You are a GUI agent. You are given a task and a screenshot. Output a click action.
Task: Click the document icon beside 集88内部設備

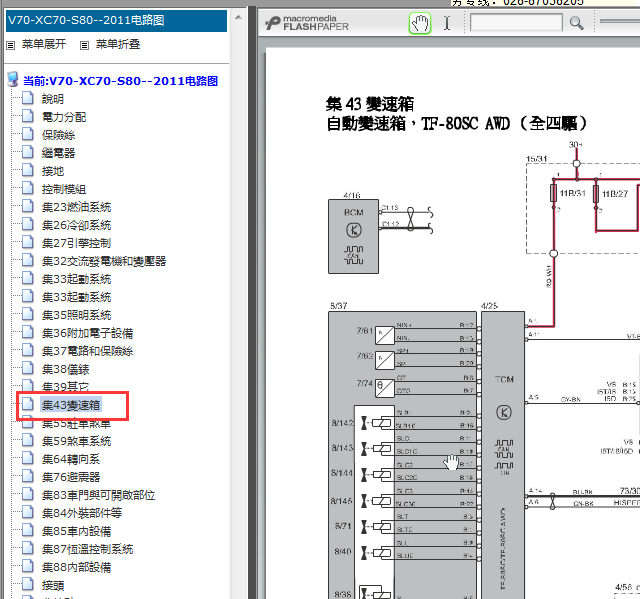pyautogui.click(x=28, y=566)
